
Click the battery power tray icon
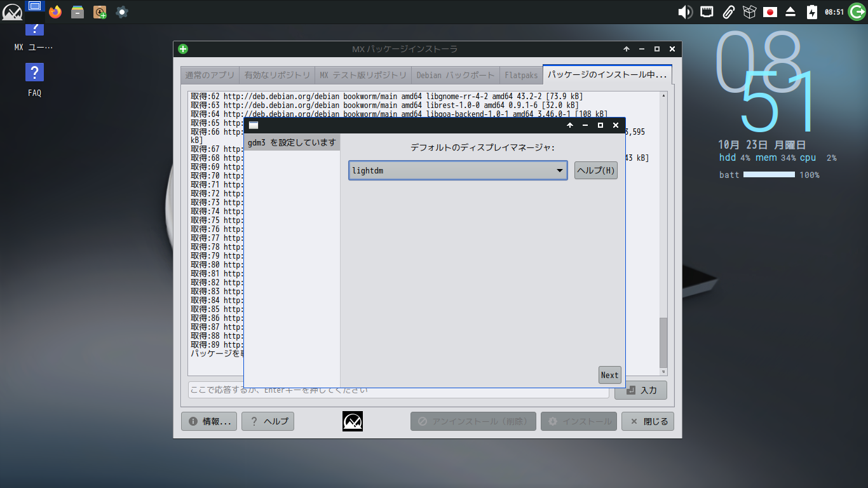[811, 11]
